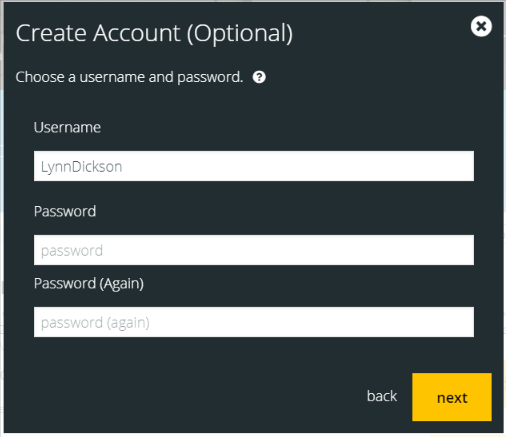The width and height of the screenshot is (506, 437).
Task: Open the question mark help icon
Action: [259, 77]
